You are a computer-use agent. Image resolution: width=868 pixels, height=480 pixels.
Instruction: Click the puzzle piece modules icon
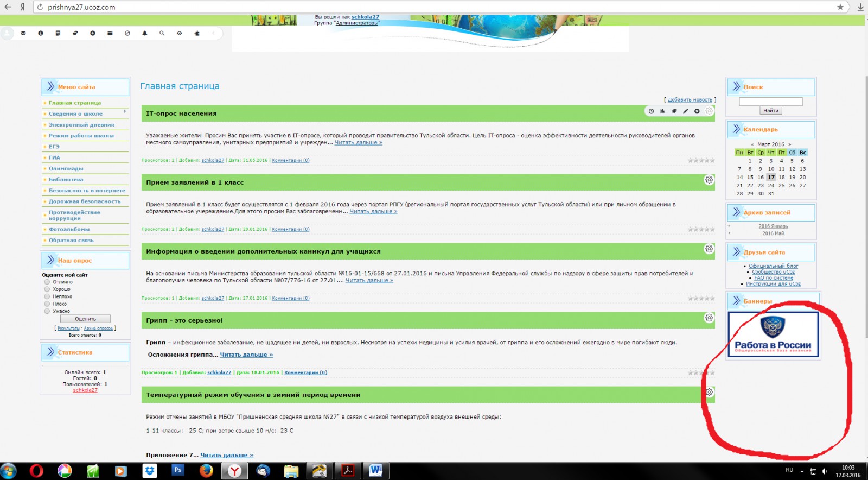197,33
